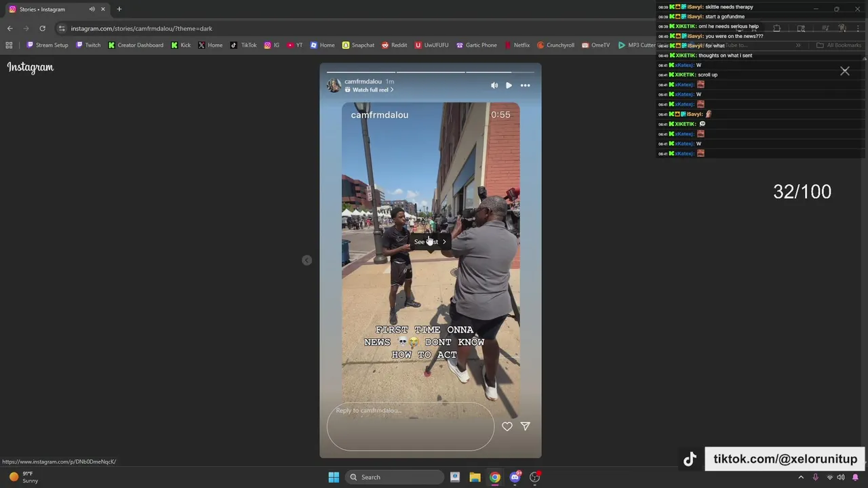Screen dimensions: 868x488
Task: Open the MP3 Cutter bookmark
Action: 637,45
